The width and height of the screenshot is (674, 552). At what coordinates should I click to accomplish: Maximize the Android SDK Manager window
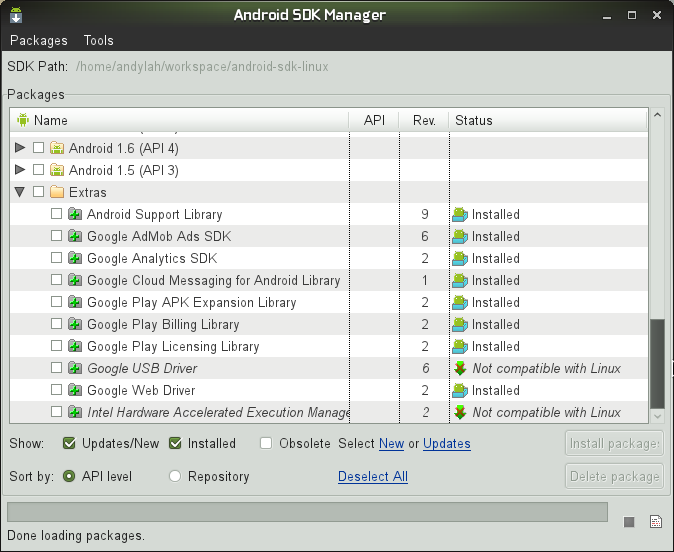632,15
